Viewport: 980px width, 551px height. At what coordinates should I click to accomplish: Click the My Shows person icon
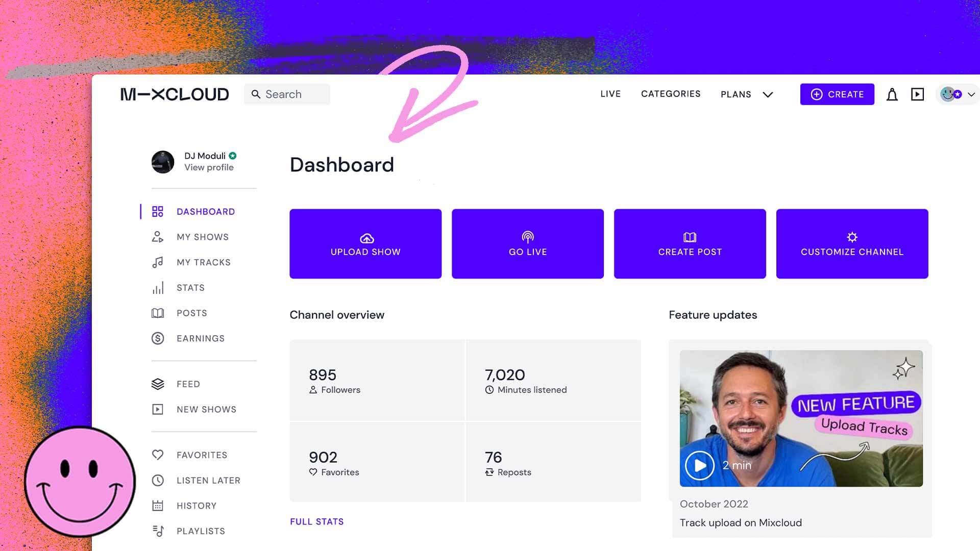[158, 237]
